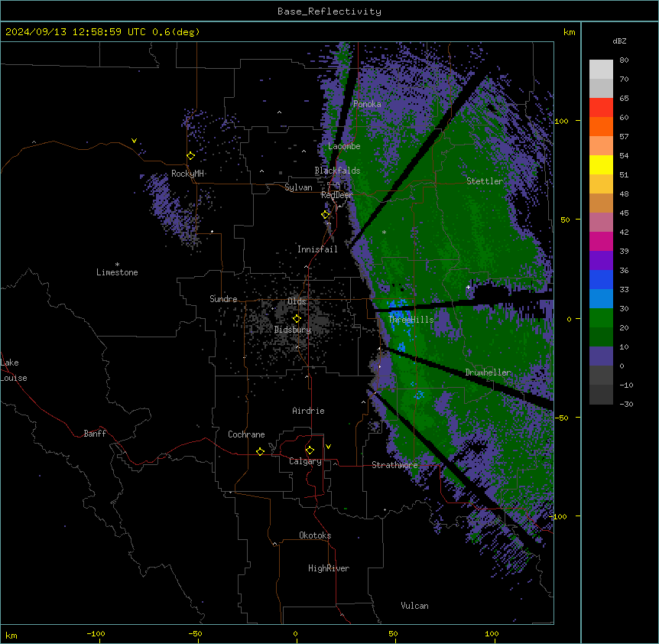This screenshot has height=644, width=659.
Task: Select the bright green 20-30 dBZ swatch
Action: coord(601,318)
